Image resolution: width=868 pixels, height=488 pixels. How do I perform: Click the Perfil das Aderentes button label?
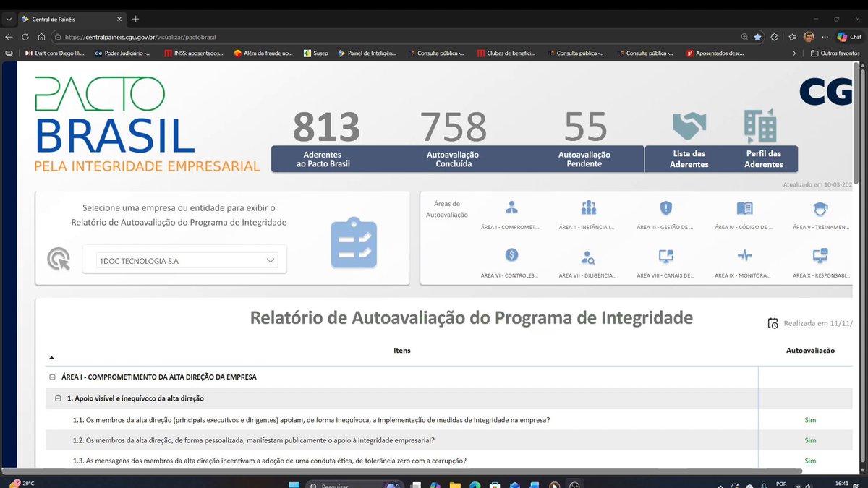coord(764,159)
